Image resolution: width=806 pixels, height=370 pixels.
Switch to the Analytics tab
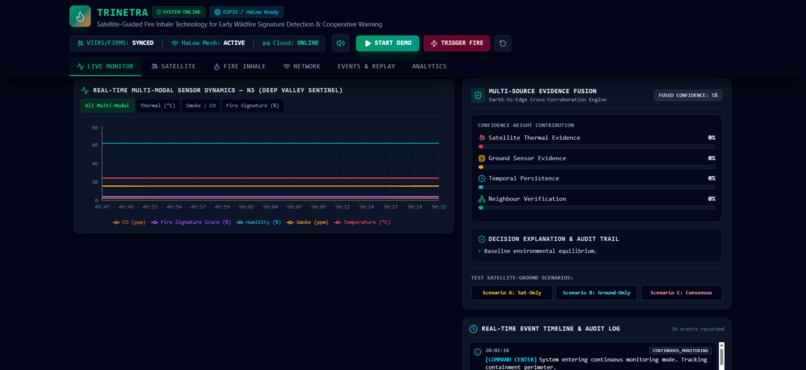(x=429, y=66)
